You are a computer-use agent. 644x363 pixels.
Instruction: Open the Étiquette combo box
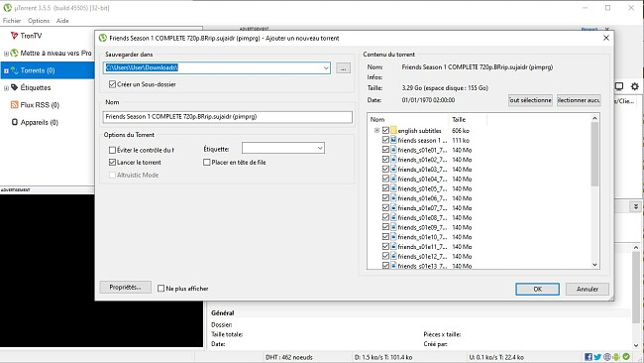point(283,148)
